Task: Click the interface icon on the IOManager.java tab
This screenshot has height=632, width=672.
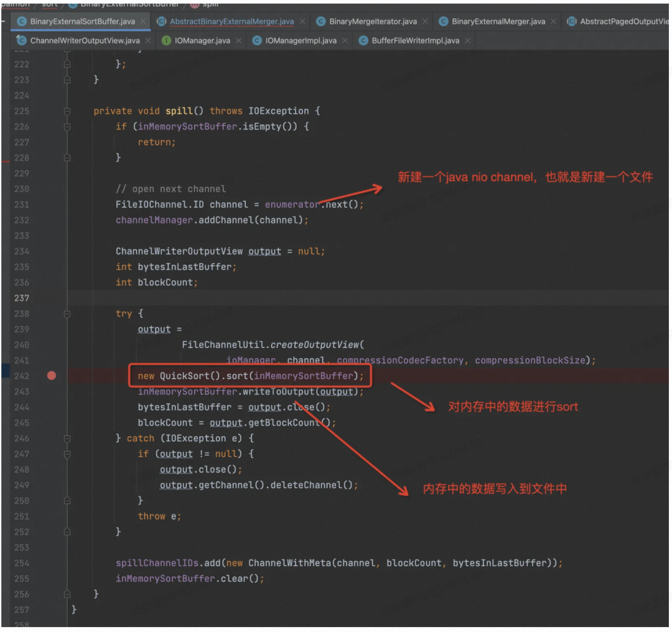Action: (166, 40)
